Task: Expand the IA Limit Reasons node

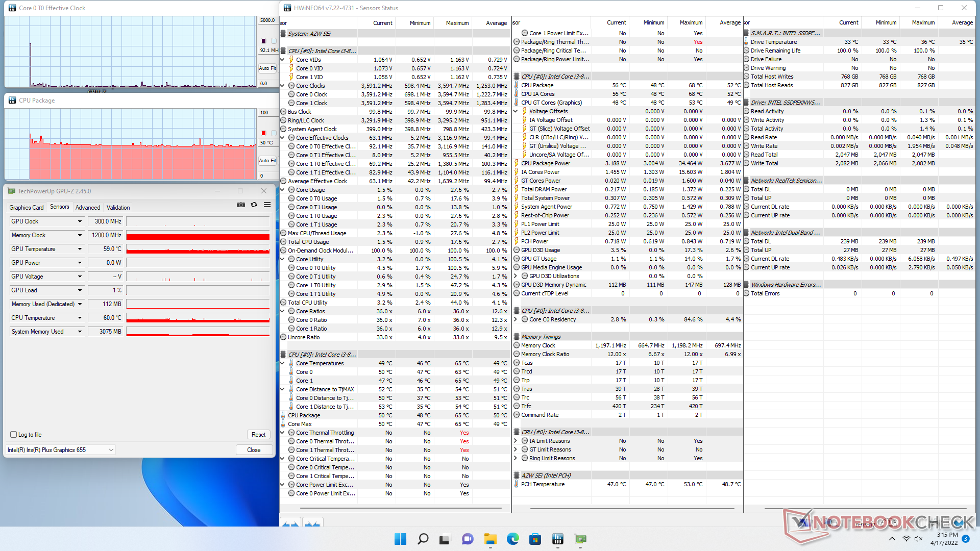Action: [516, 441]
